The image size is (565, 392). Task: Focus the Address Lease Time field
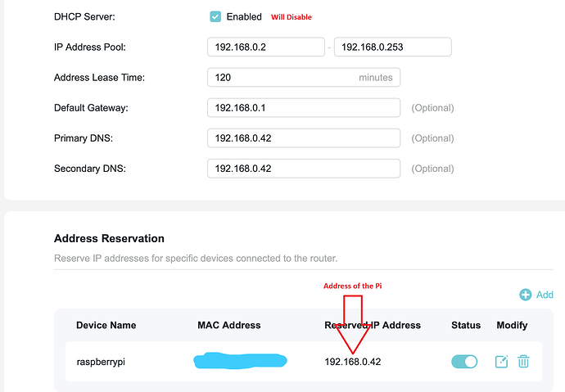pyautogui.click(x=278, y=78)
